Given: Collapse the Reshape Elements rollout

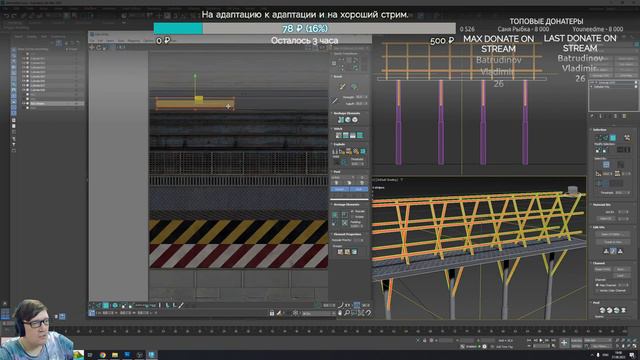Looking at the screenshot, I should click(x=346, y=113).
